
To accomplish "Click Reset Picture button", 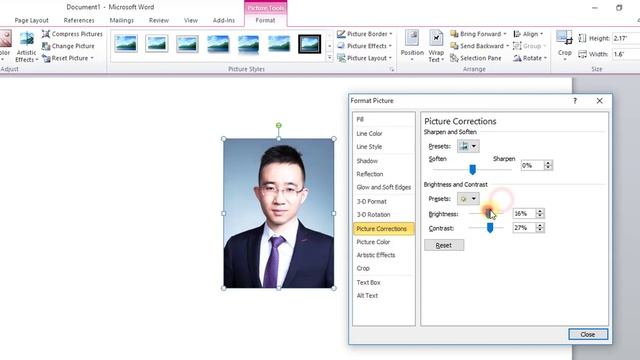I will [65, 58].
